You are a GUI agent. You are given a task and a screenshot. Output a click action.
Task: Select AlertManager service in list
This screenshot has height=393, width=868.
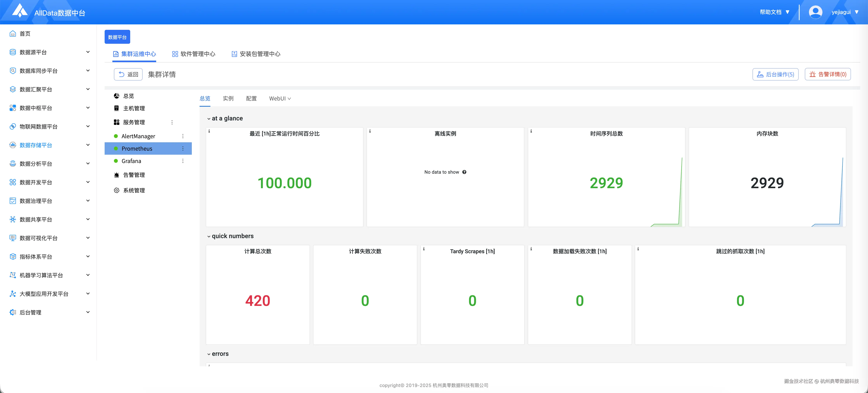[138, 136]
